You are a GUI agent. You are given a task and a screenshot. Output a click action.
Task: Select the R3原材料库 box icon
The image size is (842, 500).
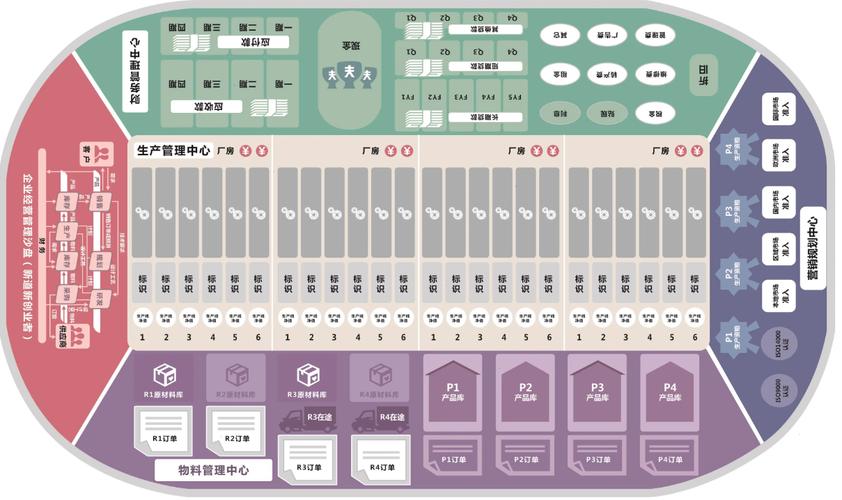[308, 375]
